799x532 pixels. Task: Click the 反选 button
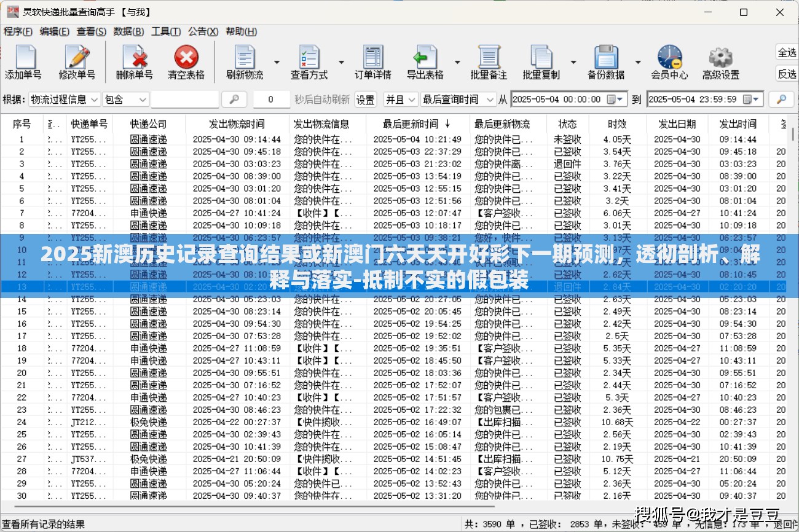coord(787,74)
